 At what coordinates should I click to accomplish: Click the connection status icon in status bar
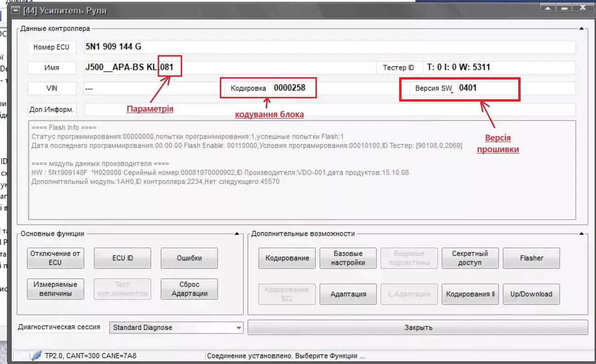click(x=36, y=356)
